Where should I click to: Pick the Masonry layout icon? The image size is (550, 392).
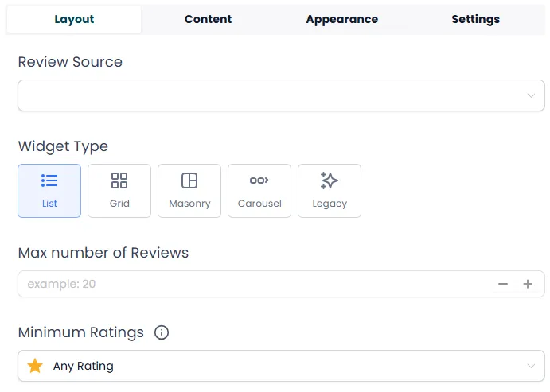[x=189, y=180]
